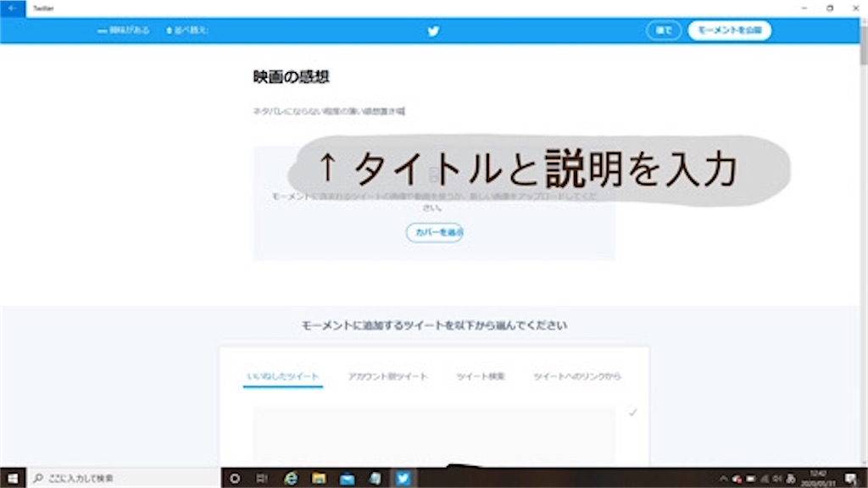Tick the checkmark beside the first tweet
Screen dimensions: 868x488
point(632,413)
